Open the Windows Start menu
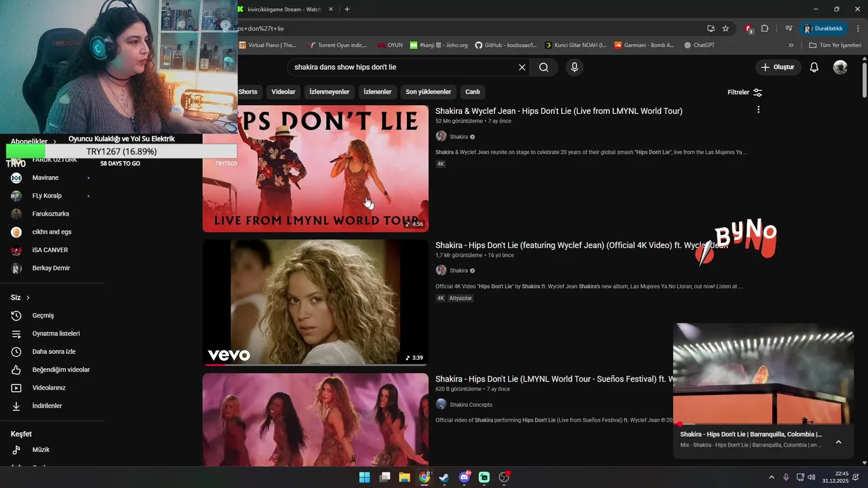The height and width of the screenshot is (488, 868). pyautogui.click(x=365, y=477)
